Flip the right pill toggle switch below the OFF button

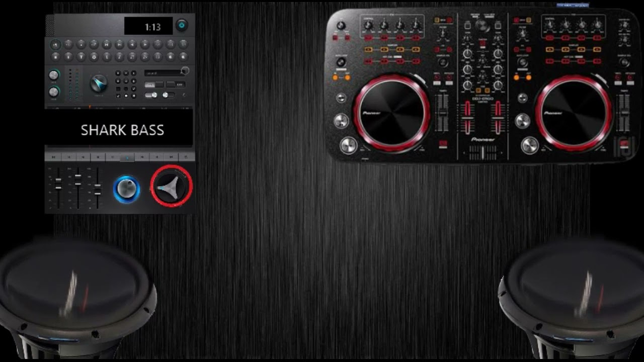coord(169,95)
